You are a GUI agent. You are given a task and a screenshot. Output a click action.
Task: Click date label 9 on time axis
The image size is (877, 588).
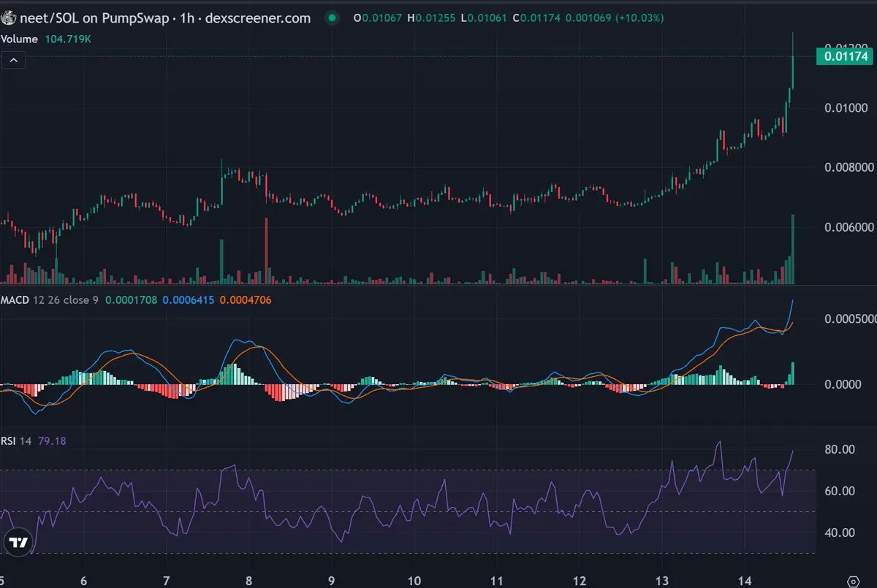332,581
